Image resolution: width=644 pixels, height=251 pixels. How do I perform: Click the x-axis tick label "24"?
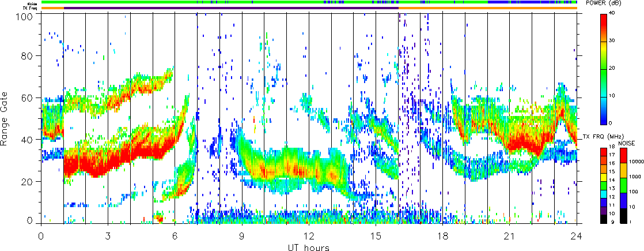click(x=577, y=236)
